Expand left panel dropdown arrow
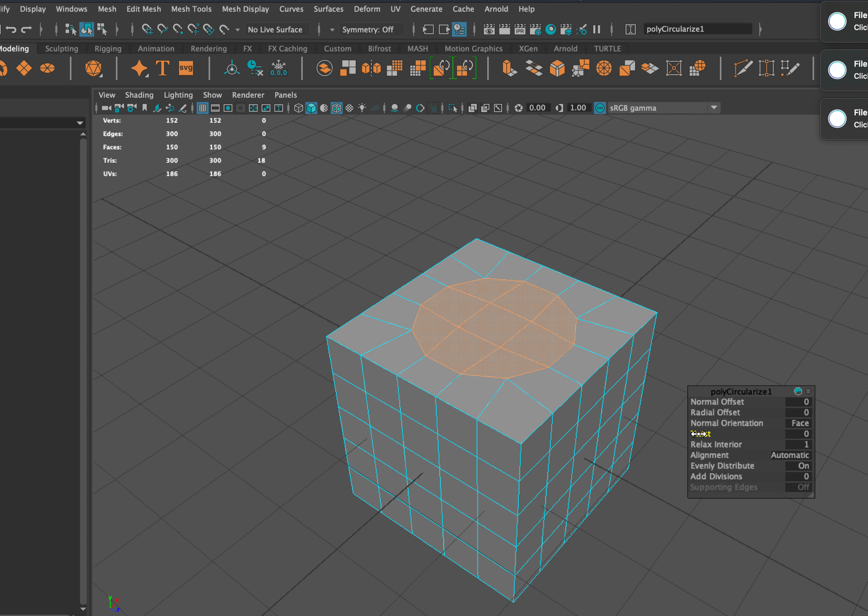Screen dimensions: 868x616 (x=80, y=123)
